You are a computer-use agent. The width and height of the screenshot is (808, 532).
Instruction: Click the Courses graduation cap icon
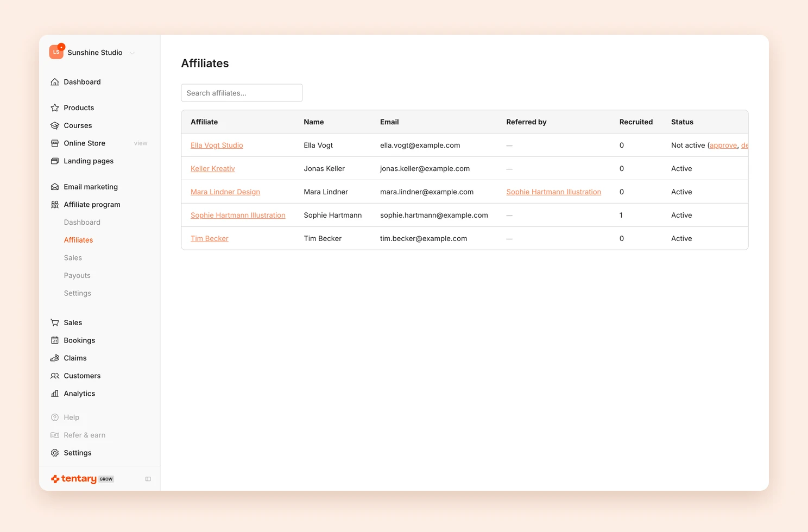coord(55,125)
